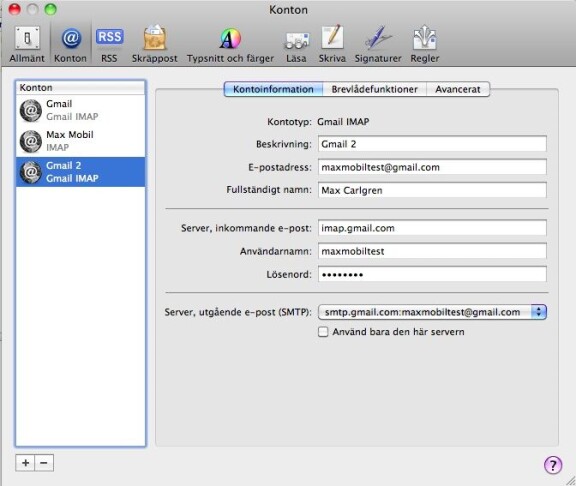This screenshot has height=486, width=576.
Task: Switch to the Brevlådefunktioner tab
Action: coord(374,89)
